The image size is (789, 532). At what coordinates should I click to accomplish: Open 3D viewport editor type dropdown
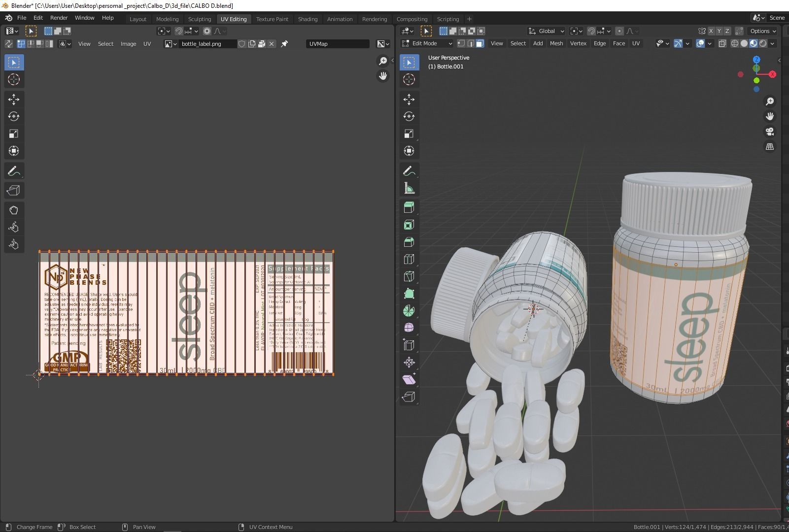407,31
